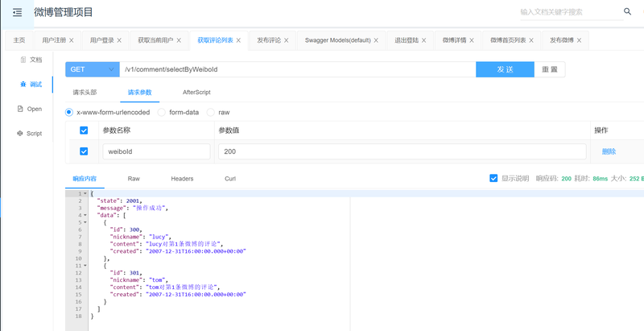
Task: Open the Script sidebar section
Action: [x=30, y=134]
